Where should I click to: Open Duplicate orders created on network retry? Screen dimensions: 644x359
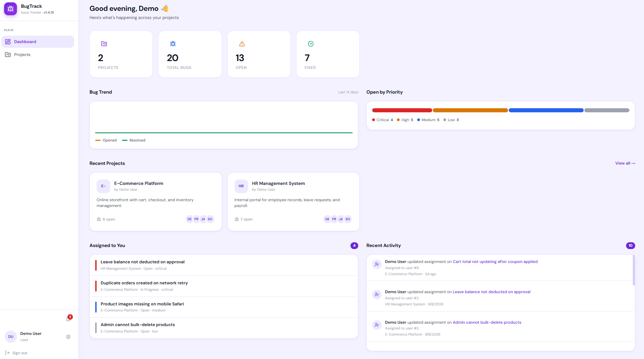(224, 286)
